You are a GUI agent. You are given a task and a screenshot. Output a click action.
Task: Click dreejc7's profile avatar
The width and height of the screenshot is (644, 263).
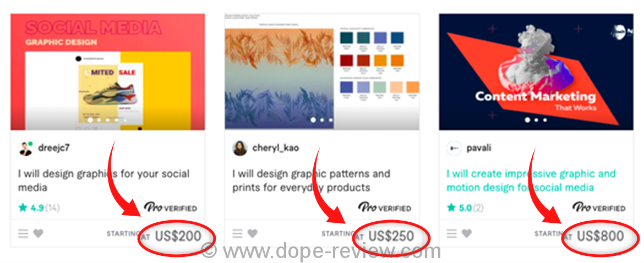point(25,148)
